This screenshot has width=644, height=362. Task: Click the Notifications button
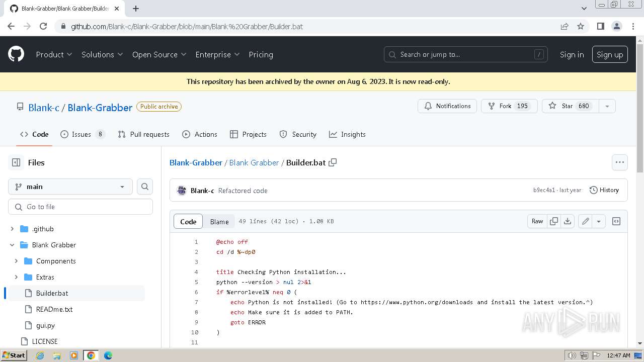pos(447,106)
